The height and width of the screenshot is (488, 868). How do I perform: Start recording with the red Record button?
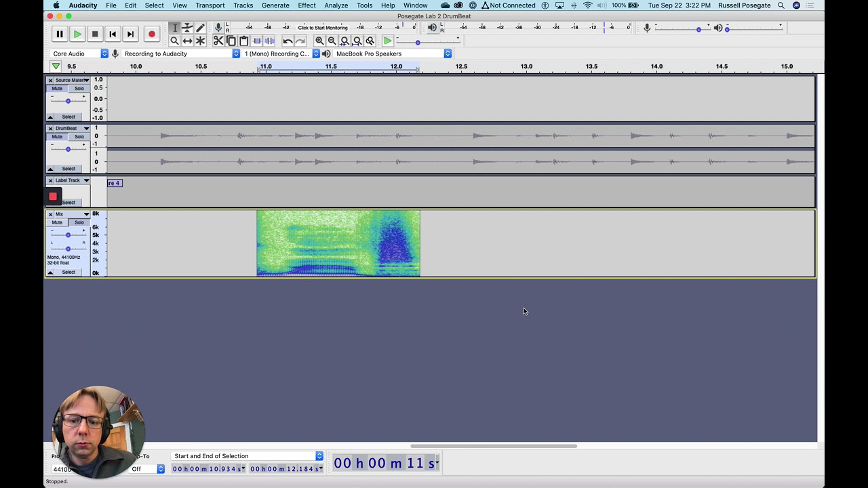(x=151, y=34)
